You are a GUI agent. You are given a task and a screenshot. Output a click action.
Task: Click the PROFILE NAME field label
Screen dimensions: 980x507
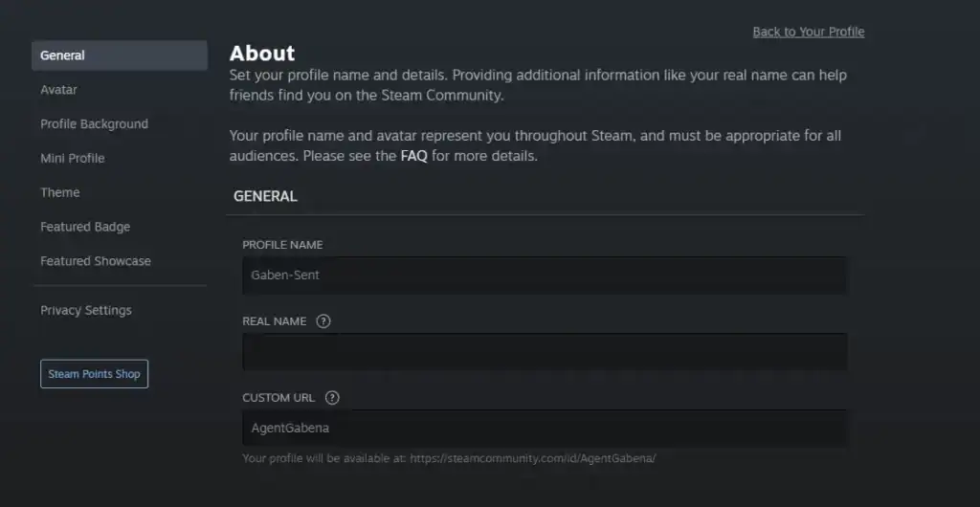[282, 245]
